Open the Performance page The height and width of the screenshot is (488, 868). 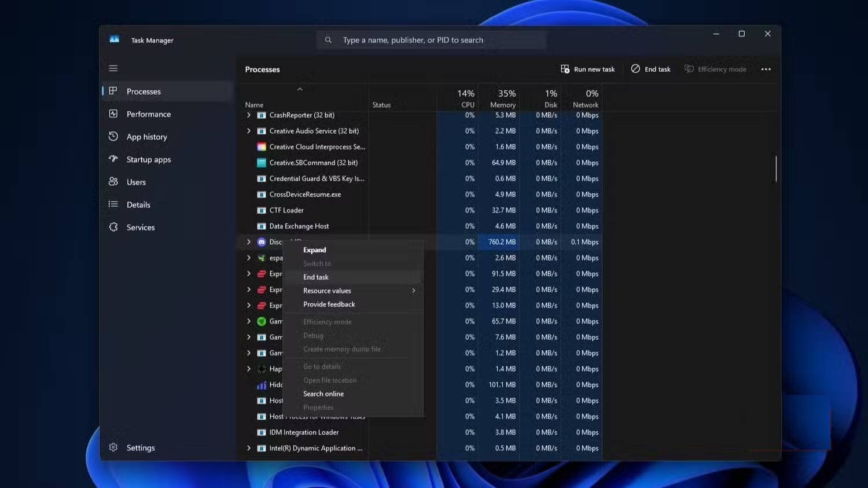[167, 114]
